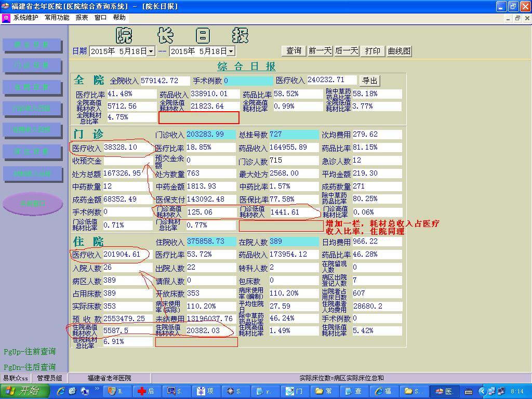Open the start date dropdown arrow

click(151, 51)
